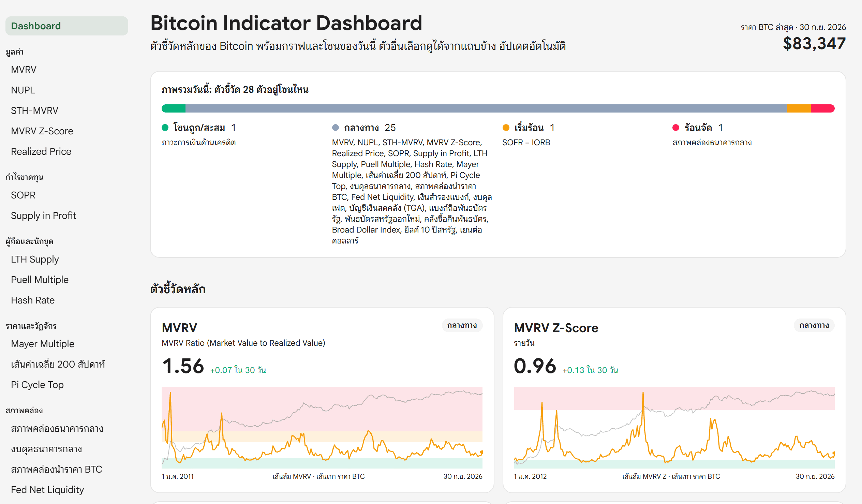Image resolution: width=862 pixels, height=504 pixels.
Task: Click grey dot beside กลางทาง legend
Action: [336, 128]
